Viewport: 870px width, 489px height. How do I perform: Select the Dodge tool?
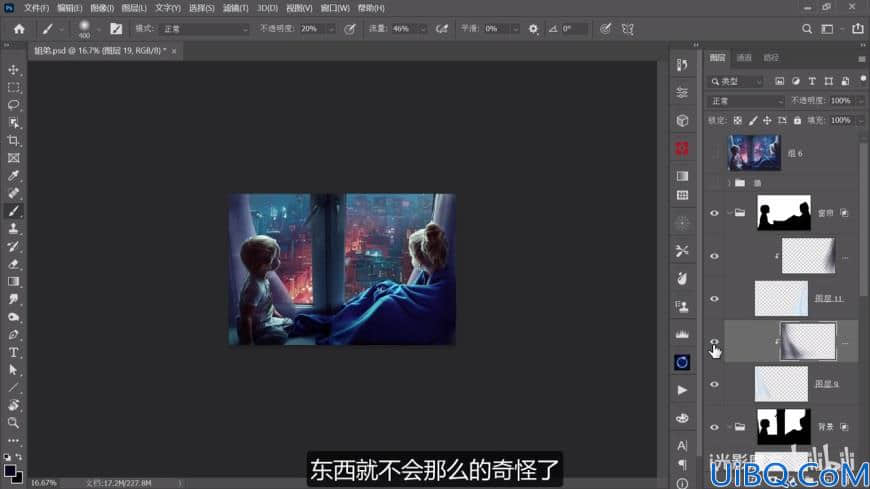coord(13,317)
